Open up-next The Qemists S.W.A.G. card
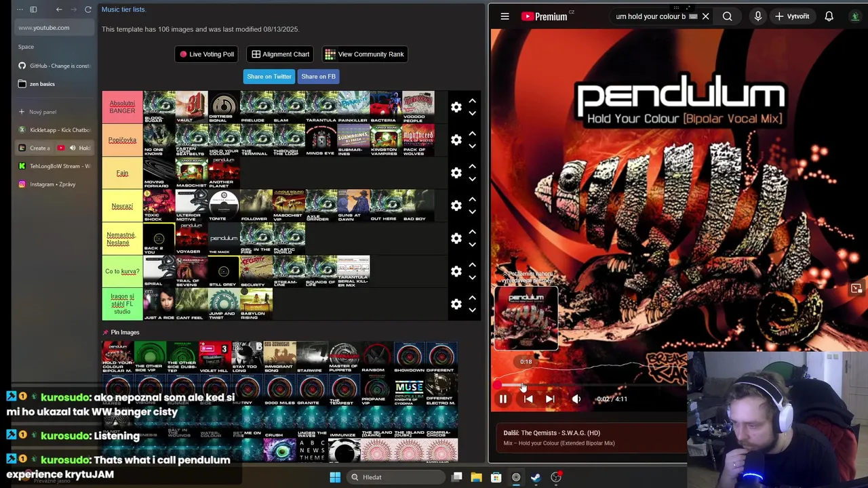Viewport: 868px width, 488px height. (590, 438)
